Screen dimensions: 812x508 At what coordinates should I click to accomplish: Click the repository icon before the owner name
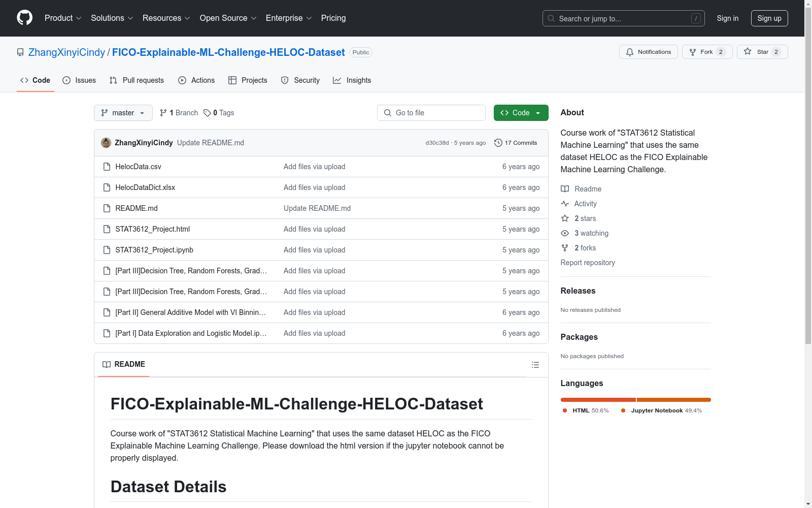(x=20, y=52)
